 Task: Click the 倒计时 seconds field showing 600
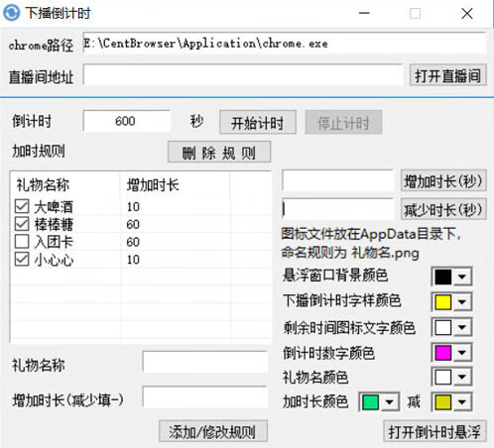click(x=127, y=121)
